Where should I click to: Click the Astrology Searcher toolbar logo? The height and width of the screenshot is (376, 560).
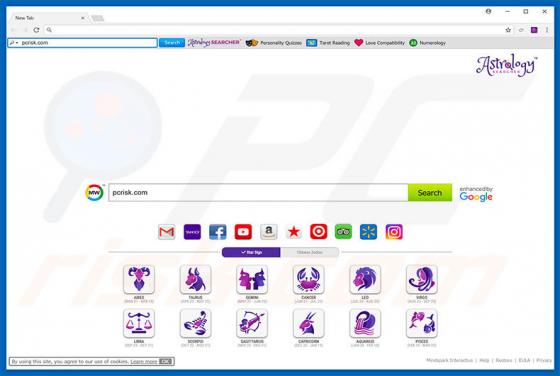214,43
